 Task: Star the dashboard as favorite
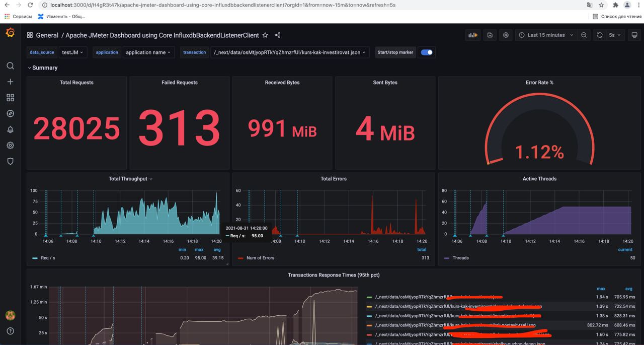pyautogui.click(x=265, y=35)
